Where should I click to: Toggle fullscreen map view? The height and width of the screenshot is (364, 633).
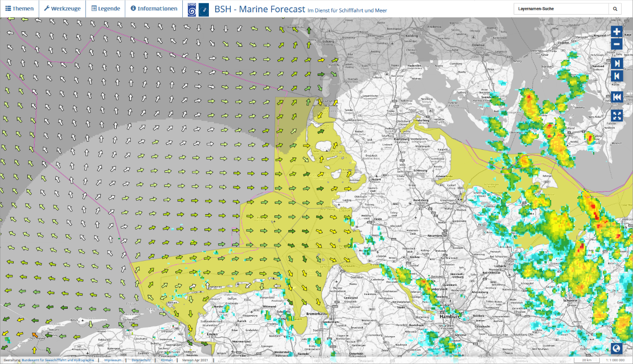point(617,116)
